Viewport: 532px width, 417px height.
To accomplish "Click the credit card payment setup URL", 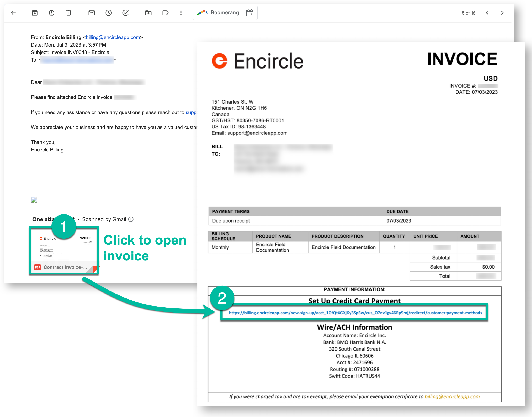I will tap(355, 313).
